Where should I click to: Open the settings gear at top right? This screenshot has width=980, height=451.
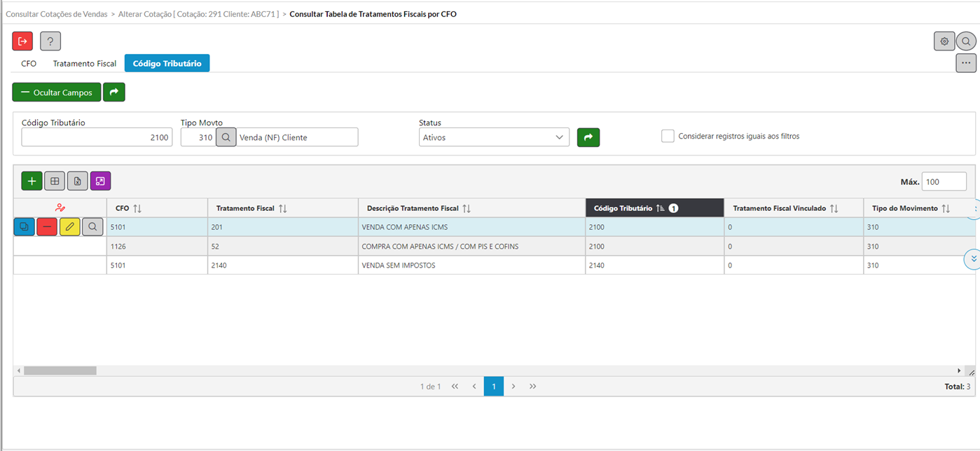[944, 41]
